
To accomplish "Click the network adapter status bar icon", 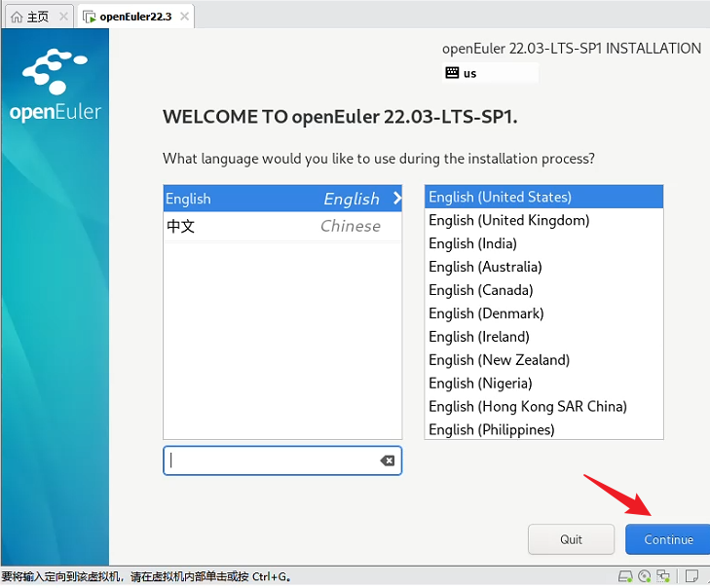I will [x=663, y=576].
